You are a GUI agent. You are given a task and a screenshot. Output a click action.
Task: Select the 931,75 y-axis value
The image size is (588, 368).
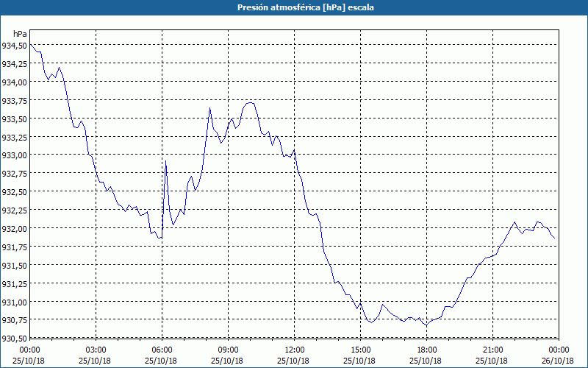[x=14, y=247]
